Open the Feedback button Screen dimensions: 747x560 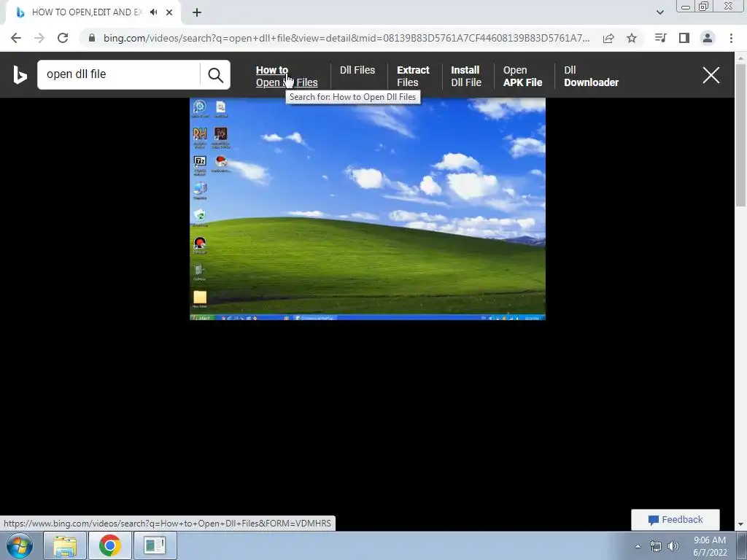675,519
